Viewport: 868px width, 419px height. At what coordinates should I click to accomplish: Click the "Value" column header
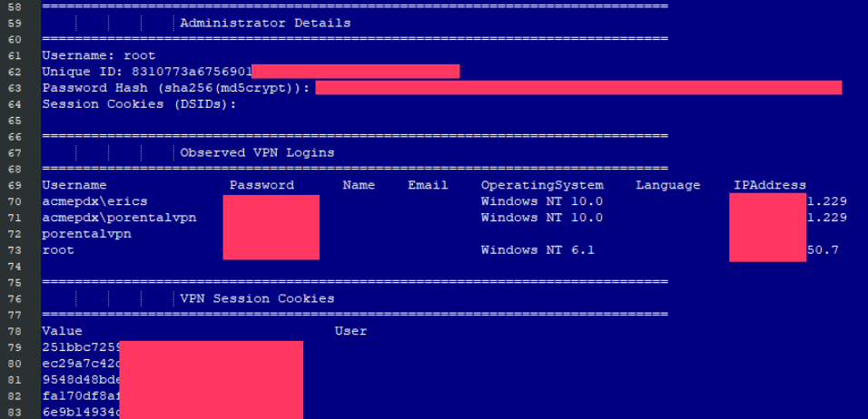(62, 331)
